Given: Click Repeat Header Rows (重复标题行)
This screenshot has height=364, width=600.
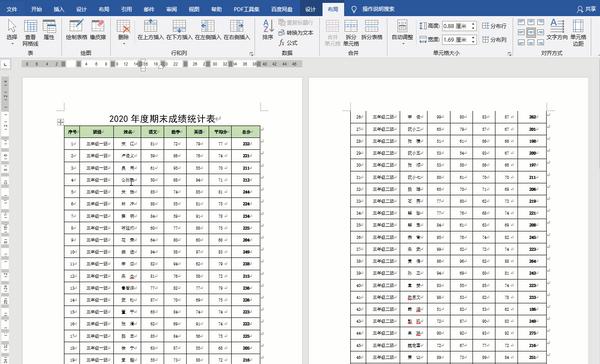Looking at the screenshot, I should [296, 23].
